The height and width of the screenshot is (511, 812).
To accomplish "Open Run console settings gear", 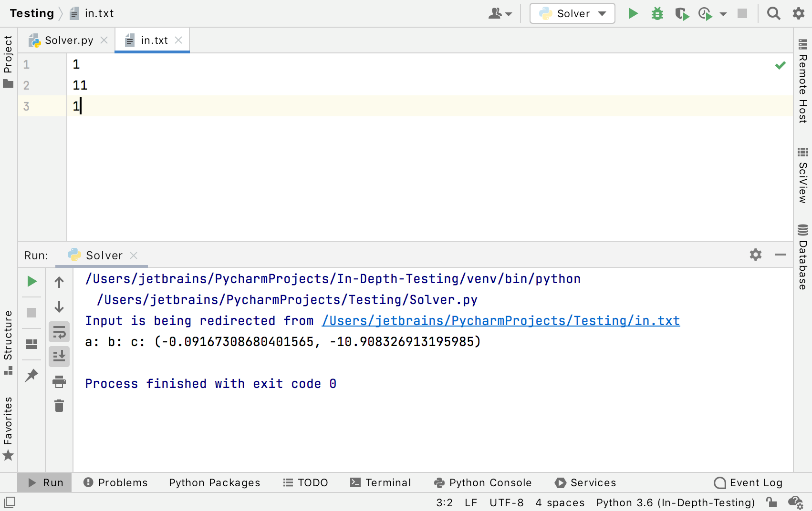I will (755, 255).
